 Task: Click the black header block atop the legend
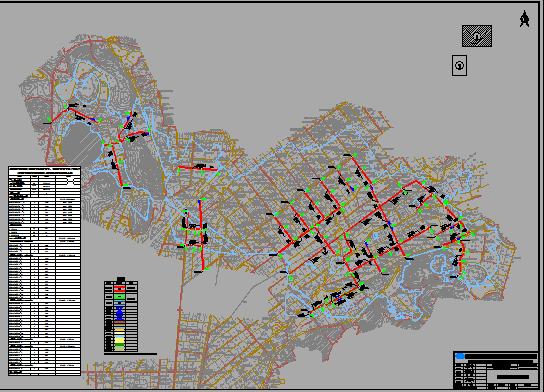coord(121,280)
